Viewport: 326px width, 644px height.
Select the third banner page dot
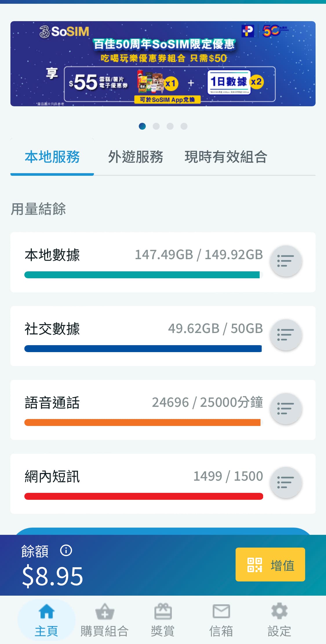pos(170,126)
